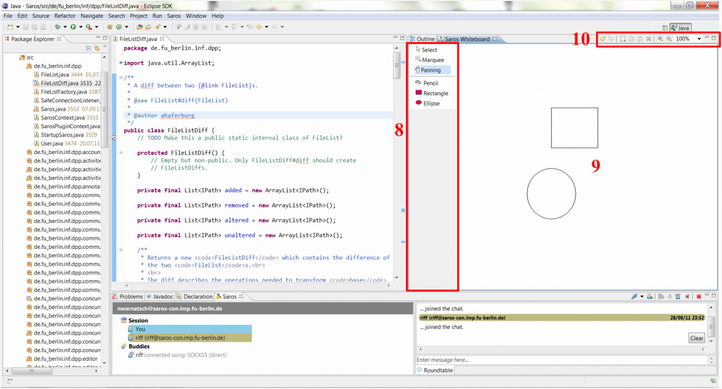This screenshot has width=722, height=389.
Task: Click the drawn circle on the whiteboard
Action: (551, 193)
